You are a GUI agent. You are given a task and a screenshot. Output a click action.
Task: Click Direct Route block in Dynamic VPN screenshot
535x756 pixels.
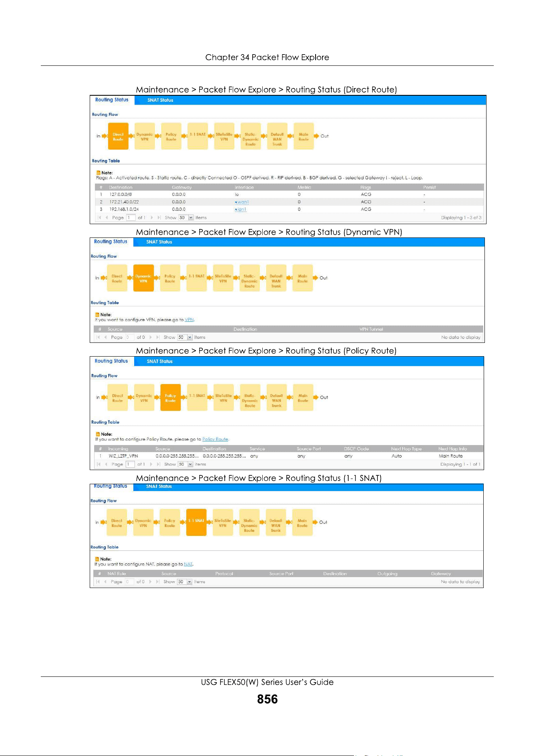click(x=117, y=278)
